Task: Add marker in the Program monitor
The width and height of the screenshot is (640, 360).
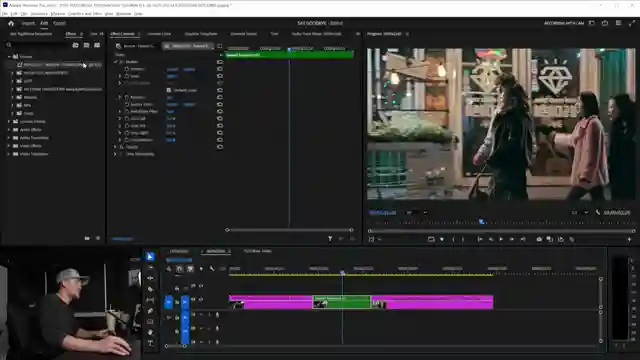Action: coord(442,239)
